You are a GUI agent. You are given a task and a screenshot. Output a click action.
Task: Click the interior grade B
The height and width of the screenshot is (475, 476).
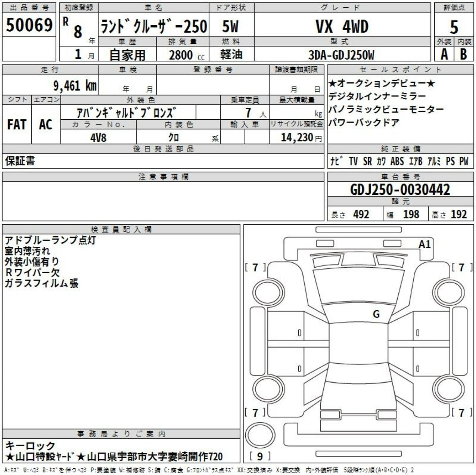[464, 54]
